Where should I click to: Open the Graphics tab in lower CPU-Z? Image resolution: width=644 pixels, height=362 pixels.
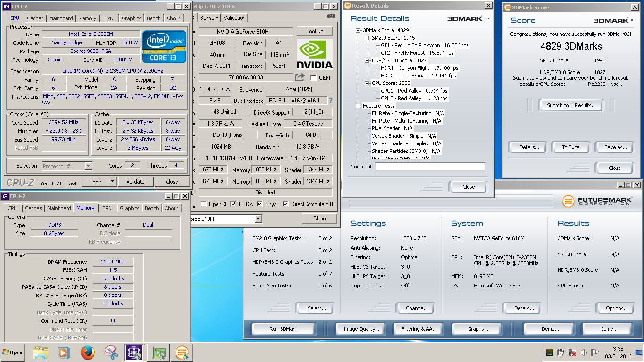click(x=130, y=208)
